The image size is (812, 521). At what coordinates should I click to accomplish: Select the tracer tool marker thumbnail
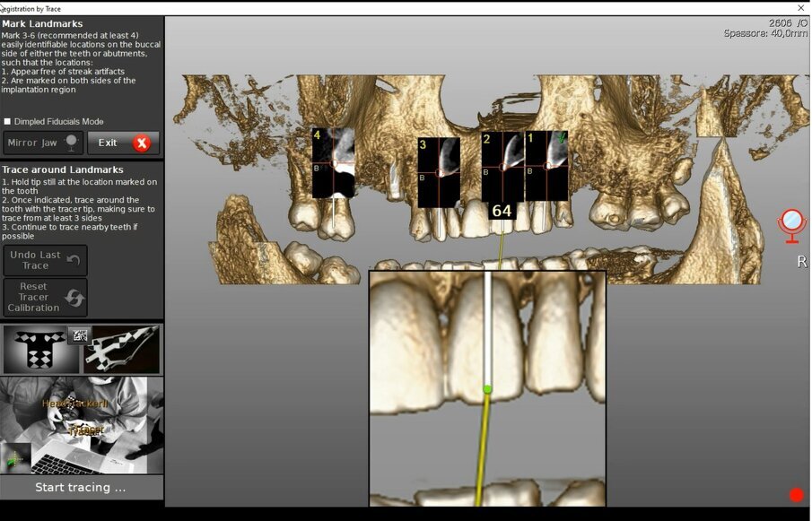coord(121,350)
